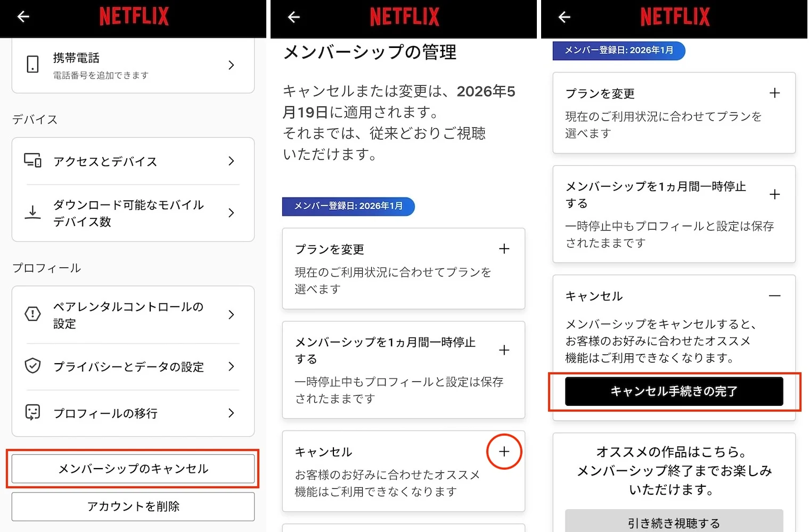
Task: Click キャンセル title in the right panel
Action: coord(594,296)
